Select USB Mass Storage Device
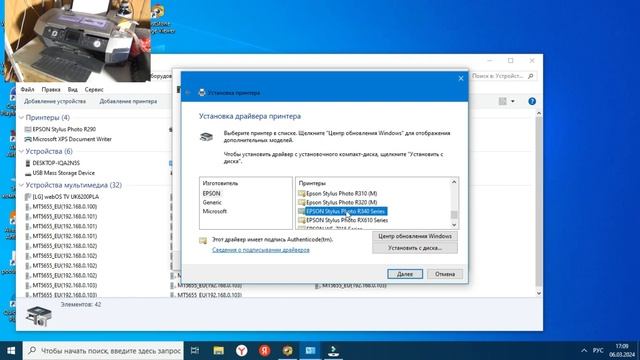Screen dimensions: 640x360 [60, 173]
